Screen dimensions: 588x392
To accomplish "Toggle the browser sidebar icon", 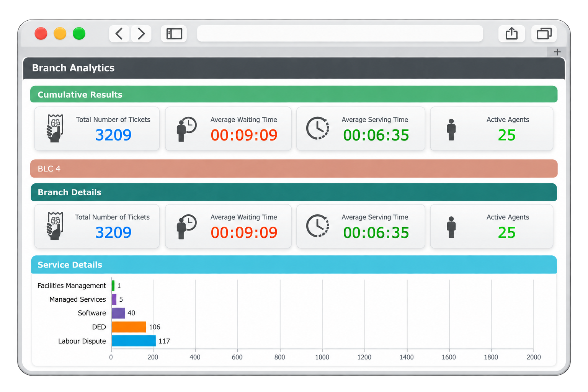I will point(174,34).
